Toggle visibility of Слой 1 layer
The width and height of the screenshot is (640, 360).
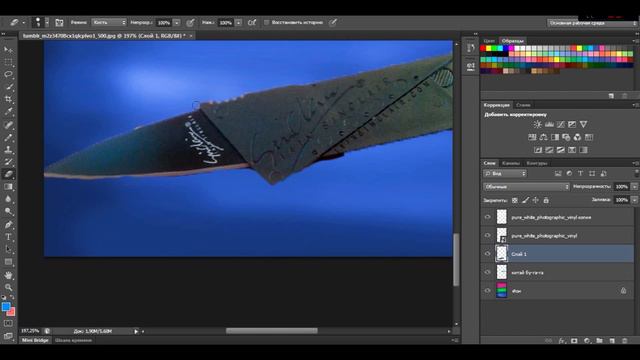(487, 254)
